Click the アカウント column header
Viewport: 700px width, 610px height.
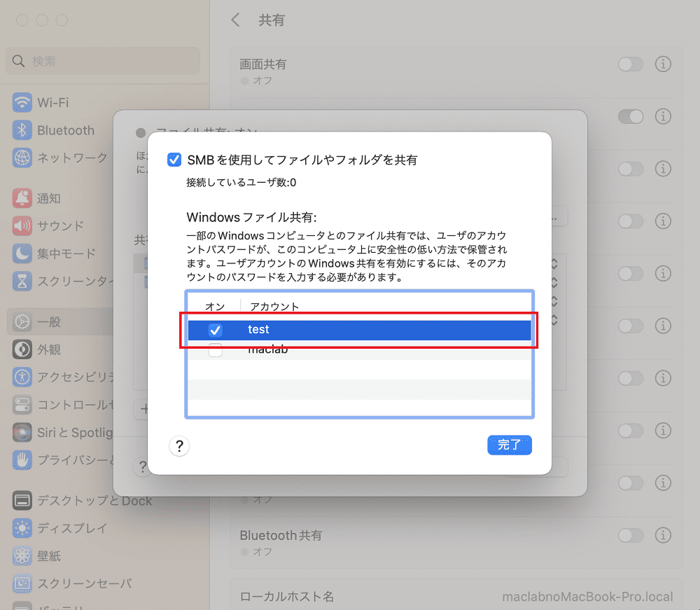pyautogui.click(x=274, y=307)
